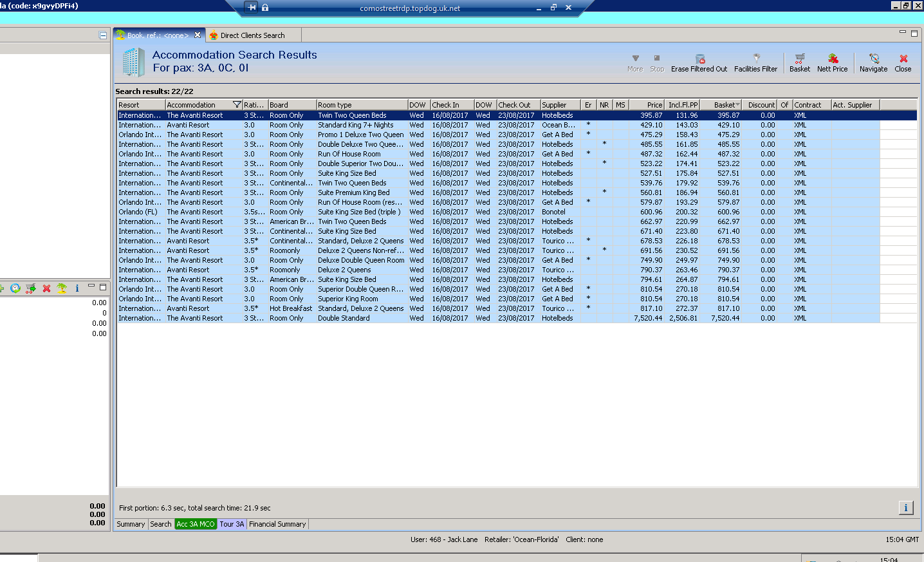Click the Incl.Fl.PP column header
924x562 pixels.
(682, 105)
